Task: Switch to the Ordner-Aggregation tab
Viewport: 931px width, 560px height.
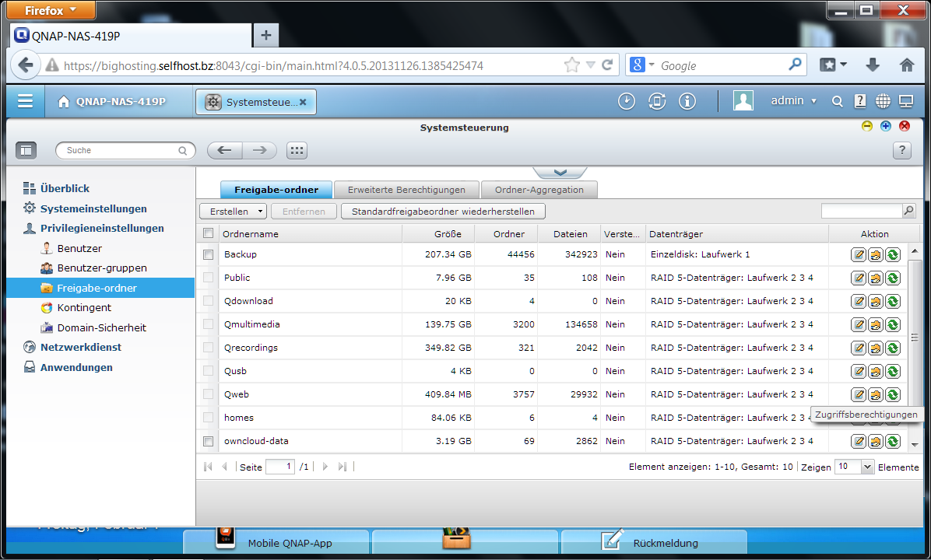Action: 539,190
